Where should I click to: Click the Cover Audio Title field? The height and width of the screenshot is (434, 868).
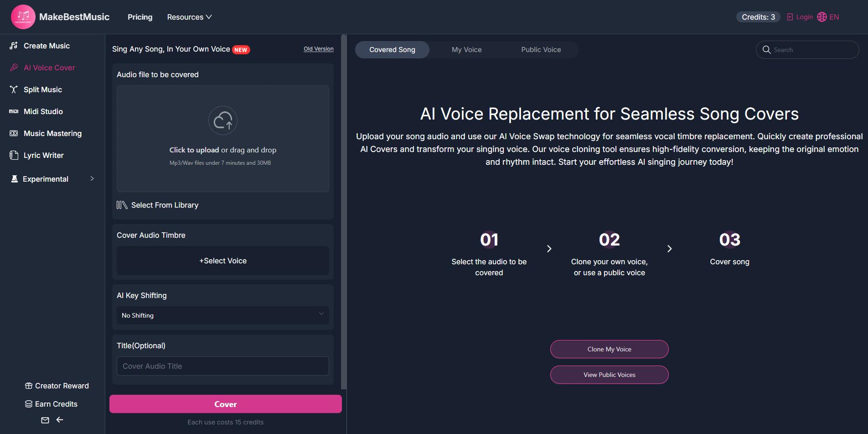(222, 366)
